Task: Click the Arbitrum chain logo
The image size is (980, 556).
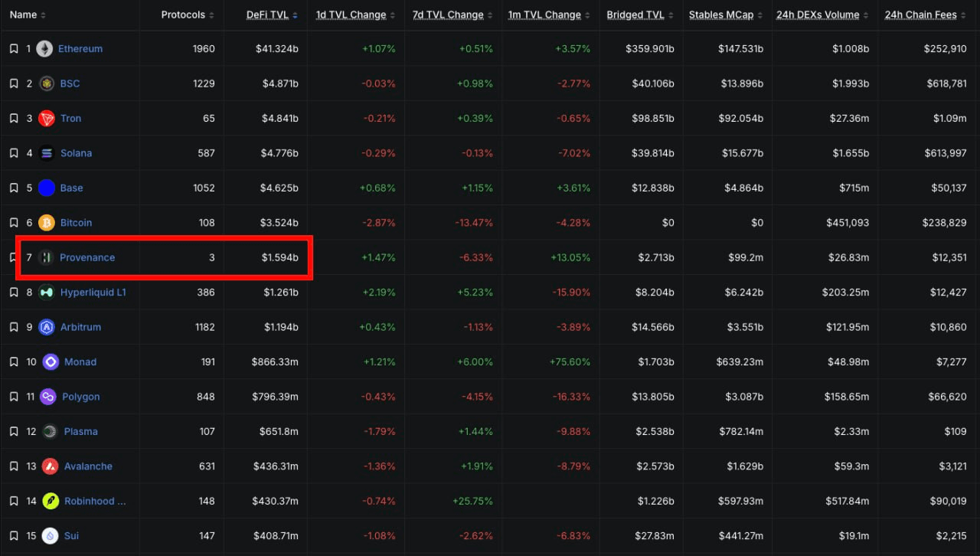Action: [x=47, y=327]
